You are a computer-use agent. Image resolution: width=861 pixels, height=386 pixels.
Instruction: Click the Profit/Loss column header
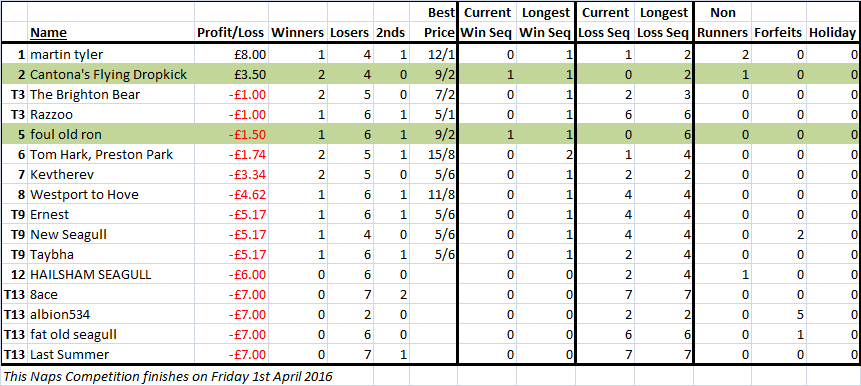(231, 33)
